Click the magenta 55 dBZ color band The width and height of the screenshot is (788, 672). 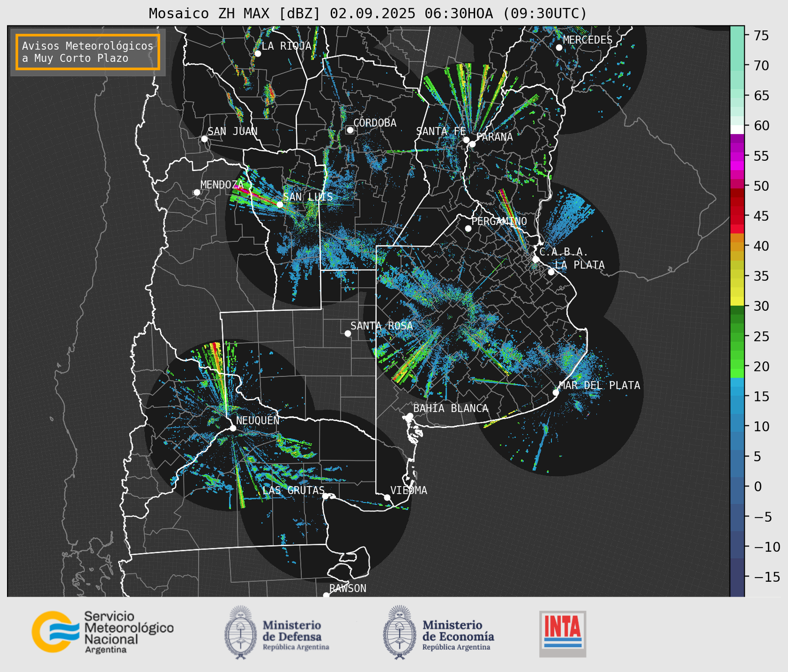(x=737, y=157)
